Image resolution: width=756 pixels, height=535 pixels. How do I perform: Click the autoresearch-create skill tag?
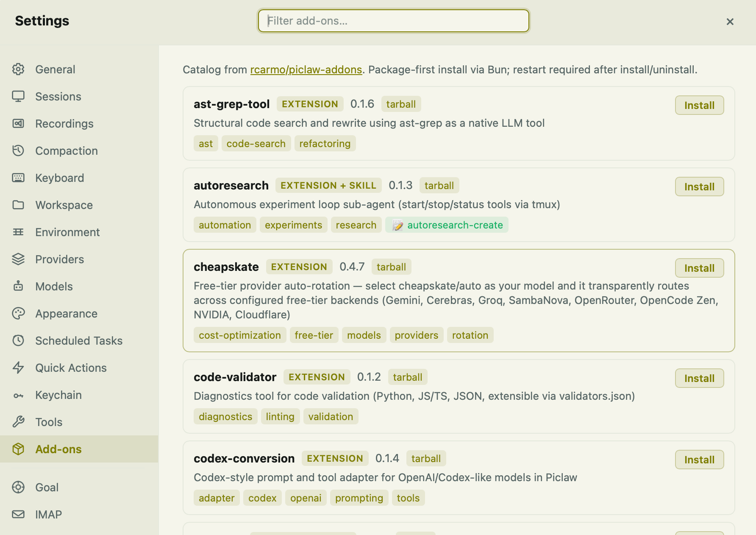(x=447, y=225)
